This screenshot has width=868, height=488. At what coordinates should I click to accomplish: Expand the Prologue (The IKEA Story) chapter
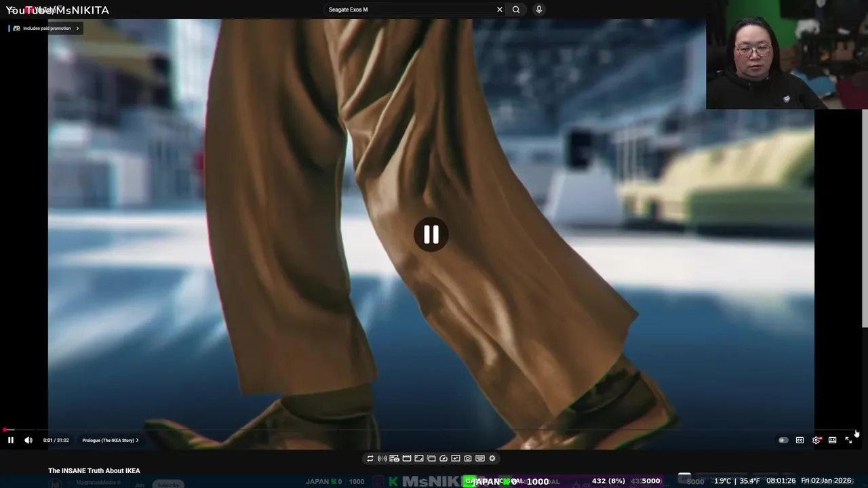coord(111,441)
